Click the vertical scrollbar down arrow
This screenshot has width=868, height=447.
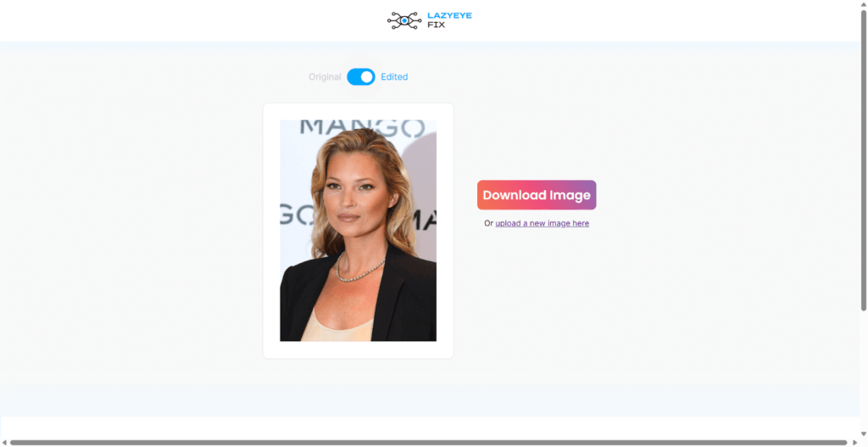click(x=863, y=433)
